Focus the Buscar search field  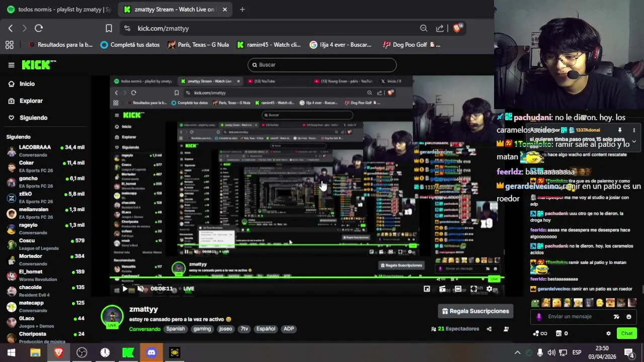click(x=322, y=65)
